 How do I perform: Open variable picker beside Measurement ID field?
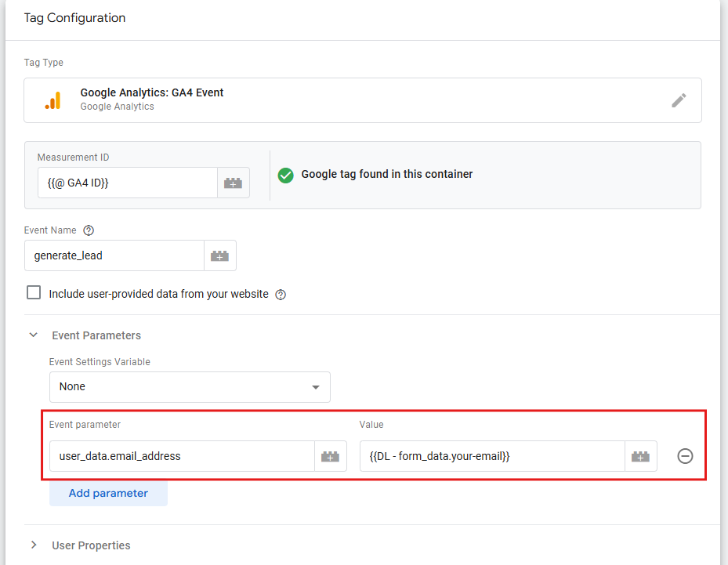(x=234, y=183)
